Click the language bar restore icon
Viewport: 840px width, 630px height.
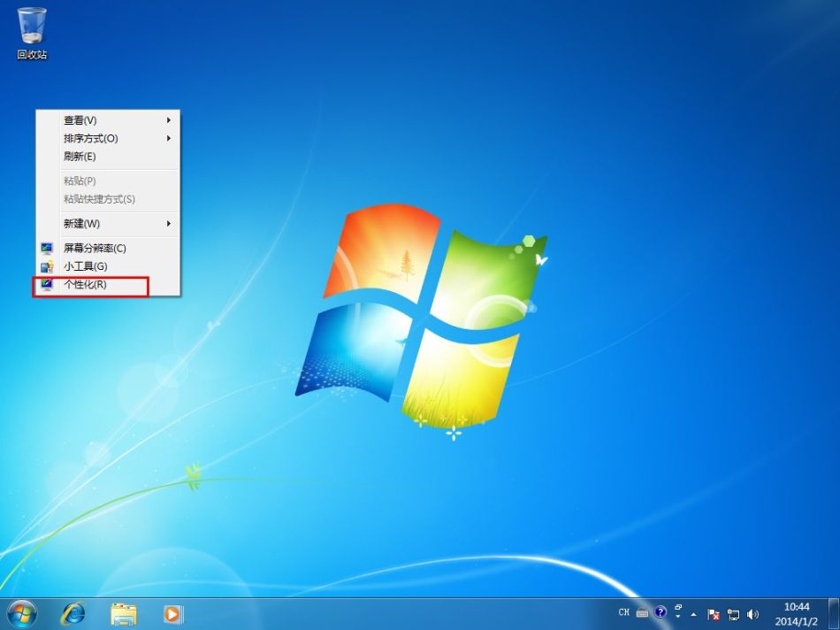[x=678, y=607]
